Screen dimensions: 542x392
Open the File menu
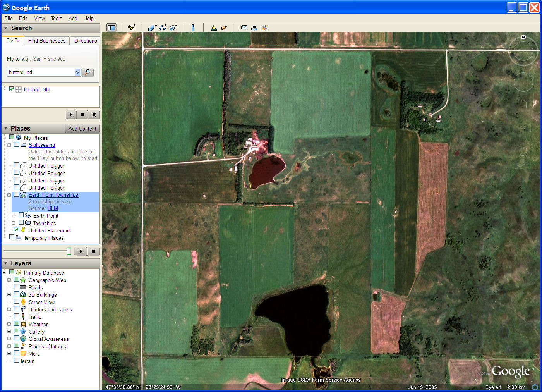(9, 18)
